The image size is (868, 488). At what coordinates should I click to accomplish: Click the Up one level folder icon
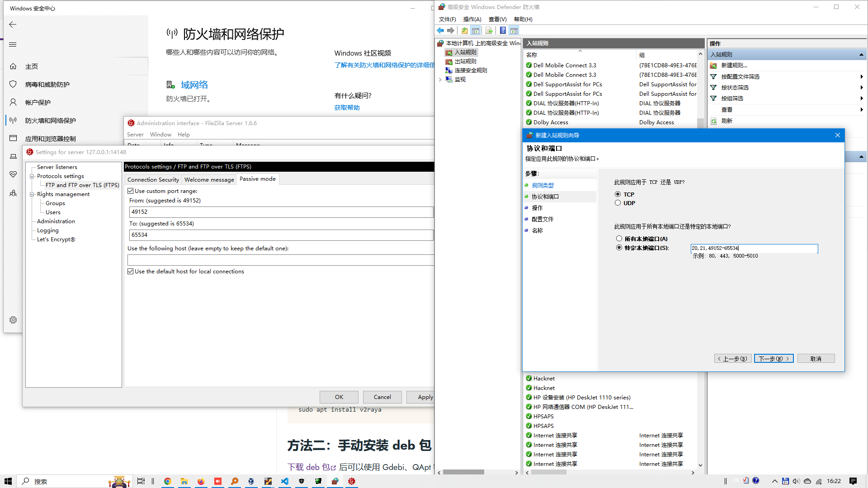click(x=465, y=30)
